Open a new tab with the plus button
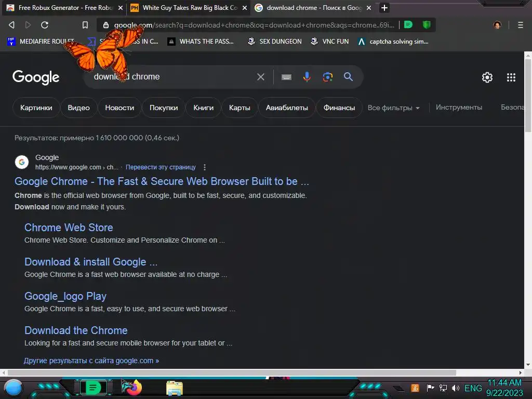The width and height of the screenshot is (532, 399). click(384, 7)
